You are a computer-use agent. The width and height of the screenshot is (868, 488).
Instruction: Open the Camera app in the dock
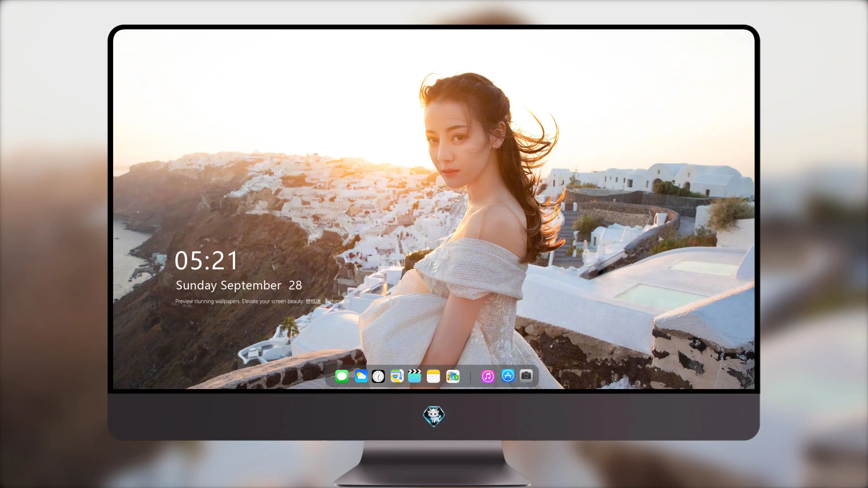coord(526,375)
